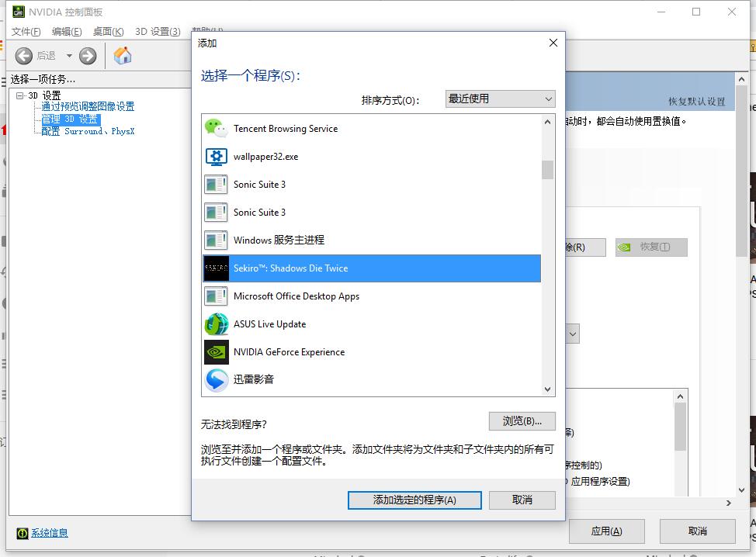Select 通过预览调整图像设置 tree item
This screenshot has height=557, width=756.
(x=88, y=107)
